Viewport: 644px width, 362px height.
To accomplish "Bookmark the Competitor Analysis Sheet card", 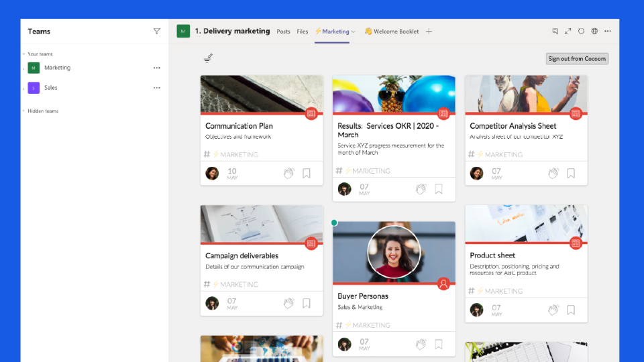I will coord(571,173).
